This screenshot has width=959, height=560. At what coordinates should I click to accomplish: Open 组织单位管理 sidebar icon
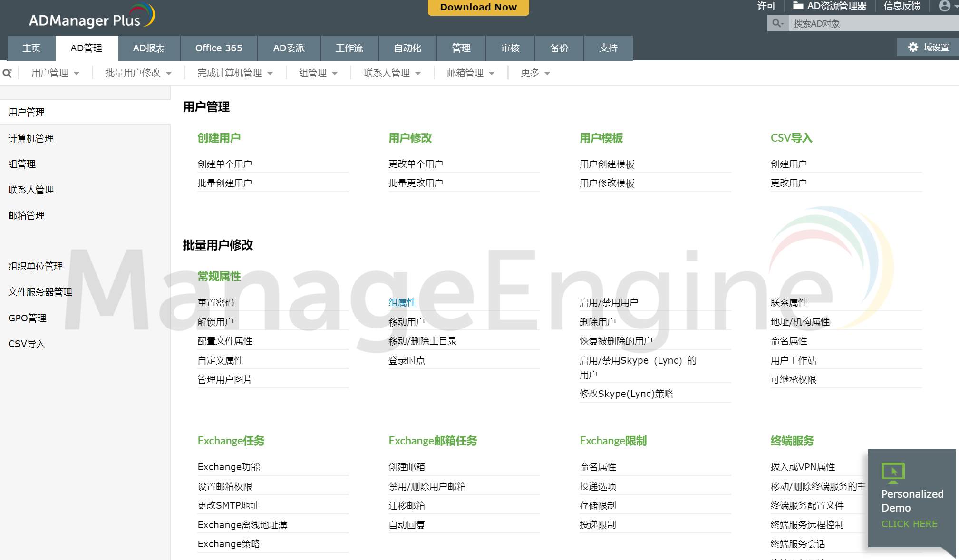tap(35, 266)
